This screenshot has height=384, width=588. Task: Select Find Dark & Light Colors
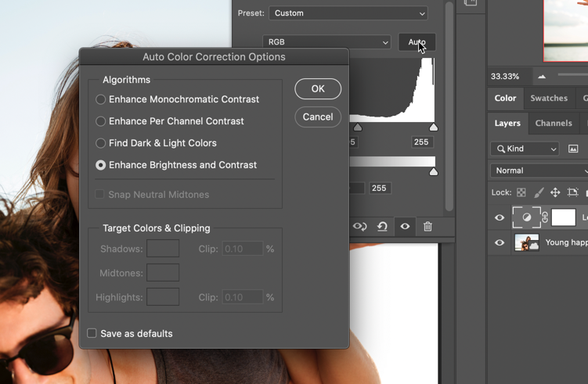tap(101, 143)
